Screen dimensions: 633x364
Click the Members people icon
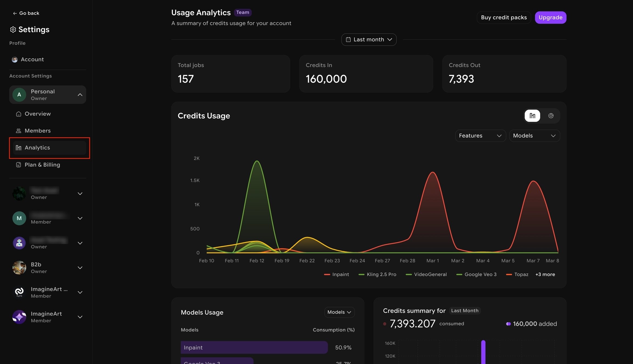(x=18, y=131)
